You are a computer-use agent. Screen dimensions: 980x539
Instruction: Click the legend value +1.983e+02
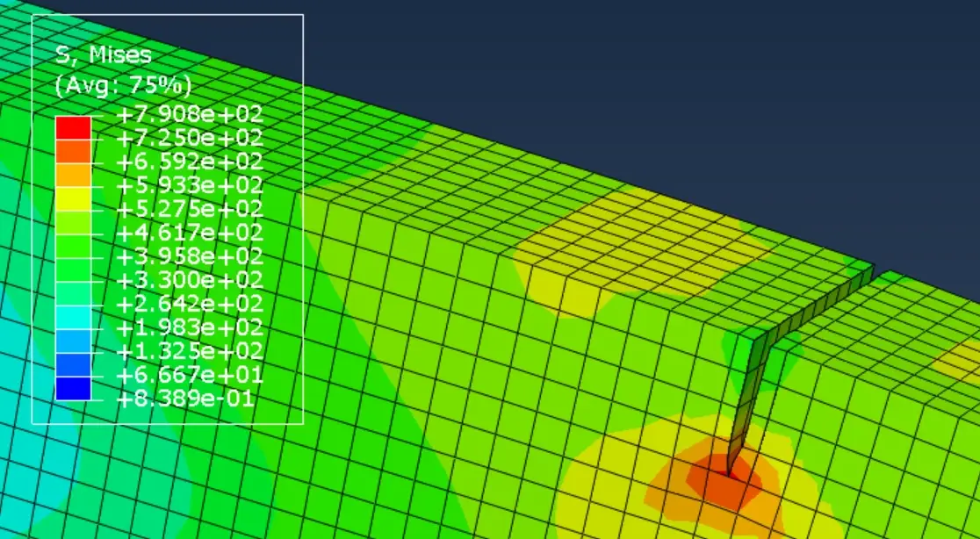tap(190, 328)
